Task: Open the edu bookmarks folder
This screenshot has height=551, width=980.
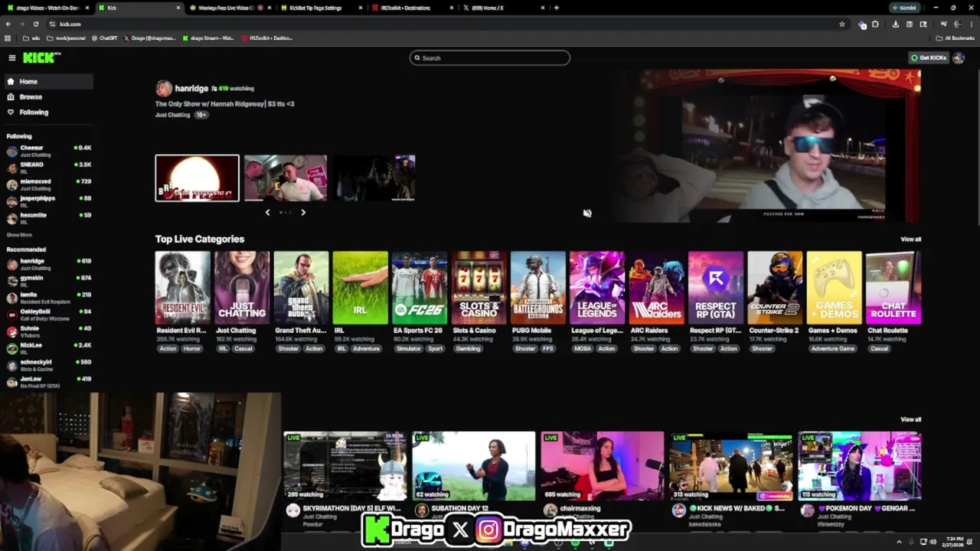Action: click(32, 37)
